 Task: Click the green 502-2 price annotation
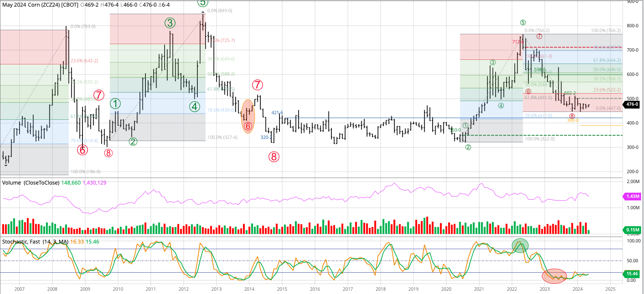tap(570, 93)
